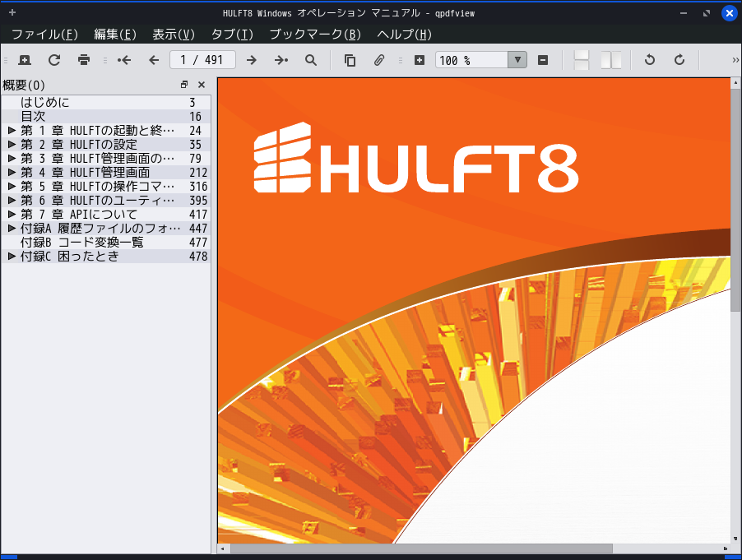Screen dimensions: 742x560
Task: Go to previous page arrow
Action: tap(154, 60)
